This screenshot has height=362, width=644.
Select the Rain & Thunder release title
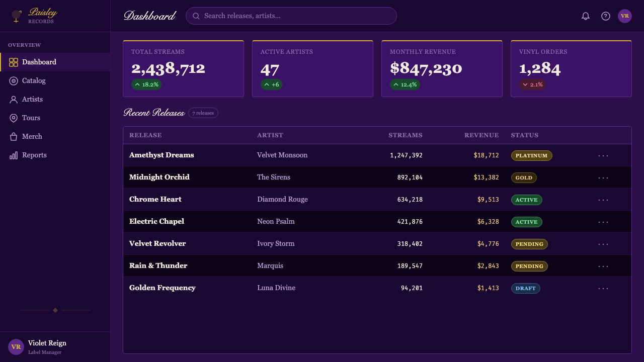(158, 265)
